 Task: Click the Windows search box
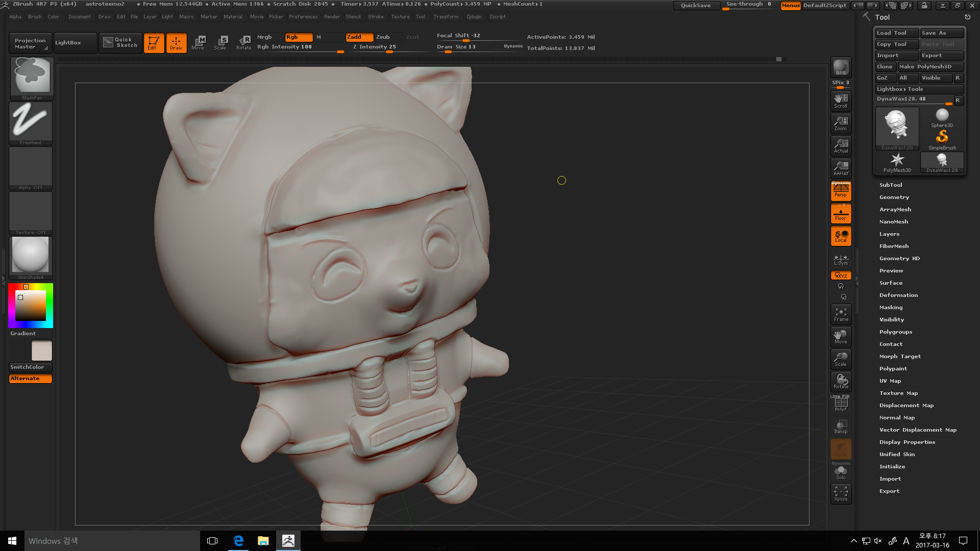tap(112, 541)
